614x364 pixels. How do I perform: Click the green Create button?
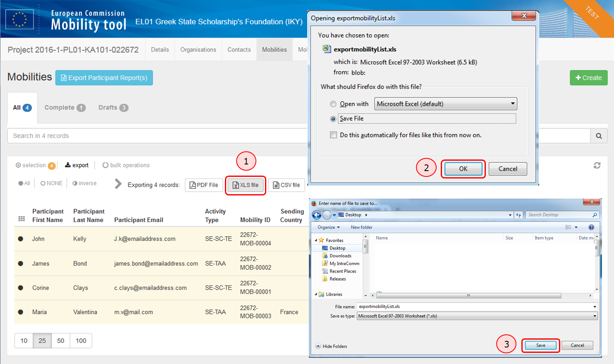coord(588,78)
